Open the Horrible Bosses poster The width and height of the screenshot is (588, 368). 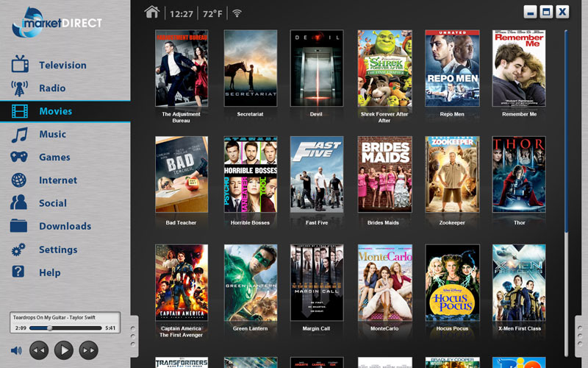251,174
